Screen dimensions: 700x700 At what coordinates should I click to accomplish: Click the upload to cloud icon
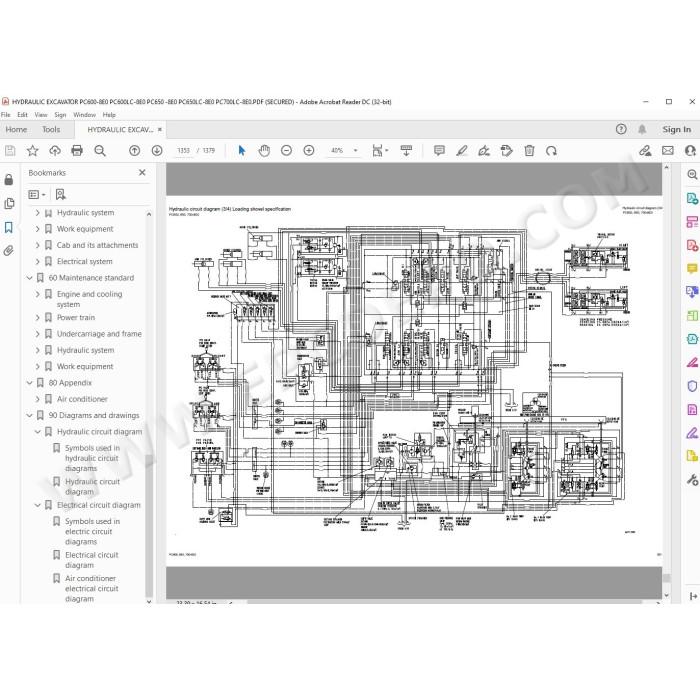pyautogui.click(x=55, y=151)
